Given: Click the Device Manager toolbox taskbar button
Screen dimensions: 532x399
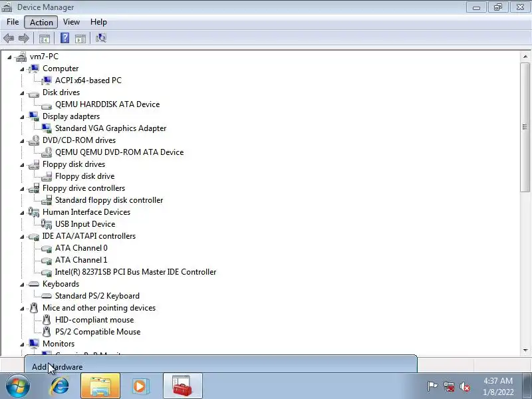Looking at the screenshot, I should tap(182, 386).
